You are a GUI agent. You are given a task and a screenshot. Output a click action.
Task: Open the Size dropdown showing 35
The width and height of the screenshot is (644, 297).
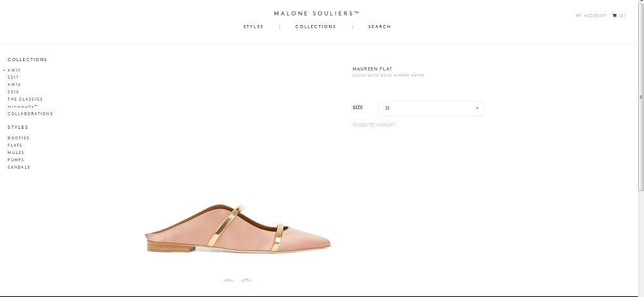tap(430, 108)
